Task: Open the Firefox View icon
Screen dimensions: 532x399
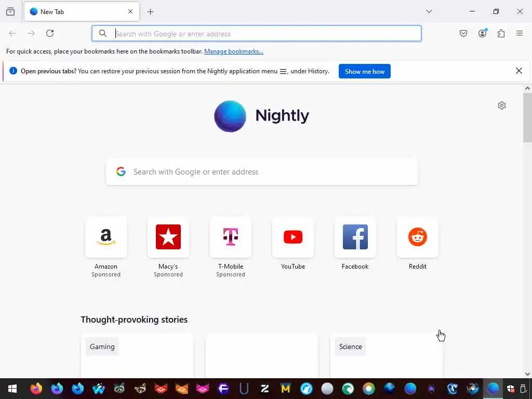Action: [10, 12]
